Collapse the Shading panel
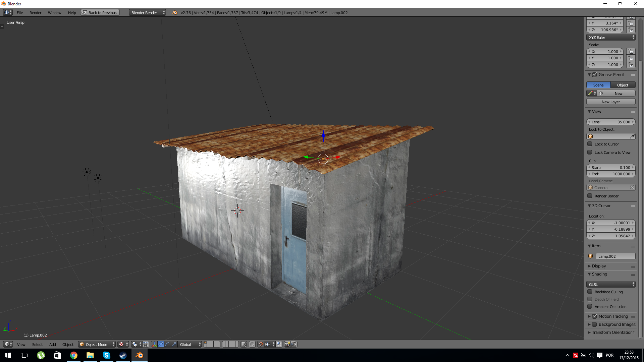 (x=589, y=274)
